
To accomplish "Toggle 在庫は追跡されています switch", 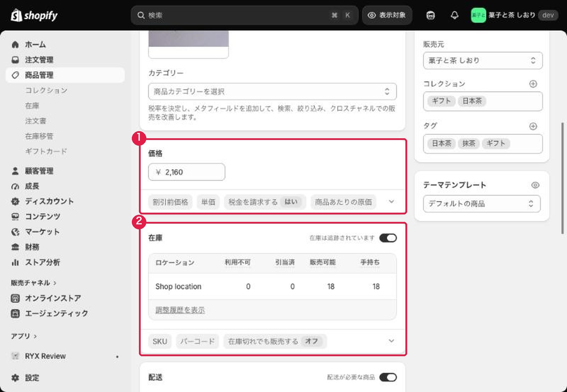I will click(x=388, y=238).
